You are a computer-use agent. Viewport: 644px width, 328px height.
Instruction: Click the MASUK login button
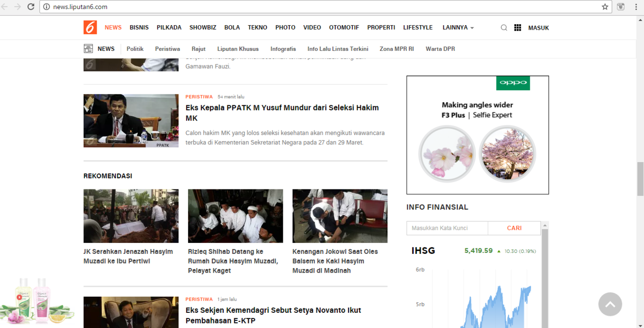tap(538, 28)
